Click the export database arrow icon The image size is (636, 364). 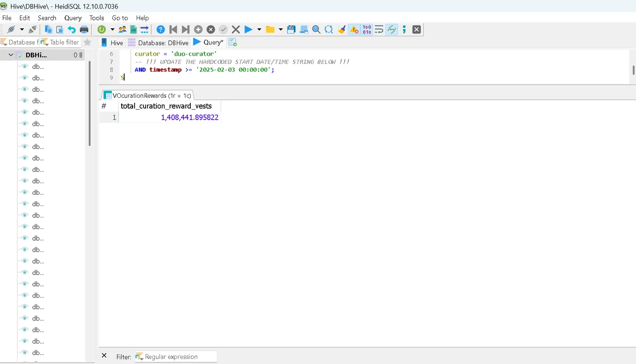pos(144,29)
